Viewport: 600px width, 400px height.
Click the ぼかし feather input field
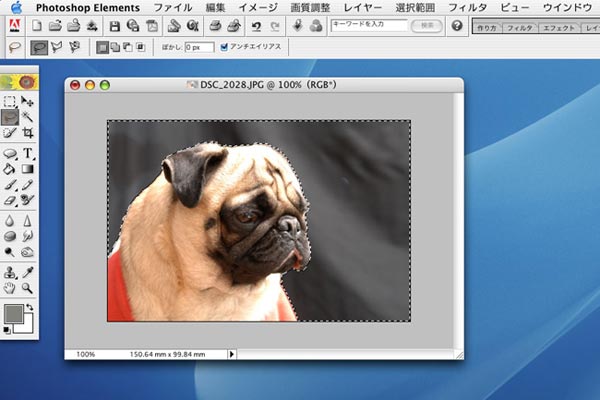coord(199,47)
